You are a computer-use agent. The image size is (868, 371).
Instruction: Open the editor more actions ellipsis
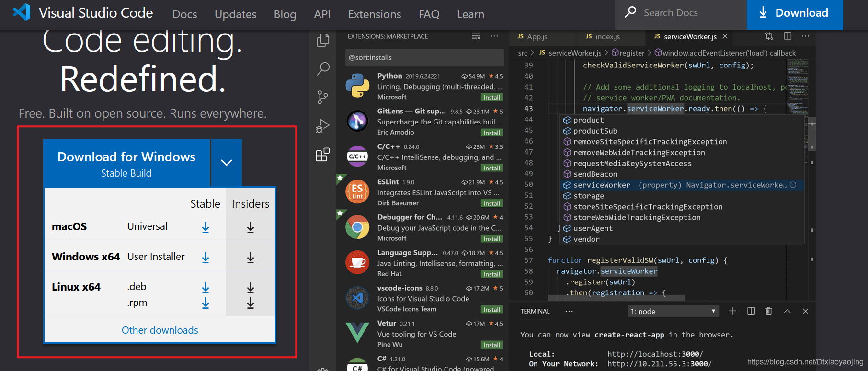pyautogui.click(x=806, y=36)
